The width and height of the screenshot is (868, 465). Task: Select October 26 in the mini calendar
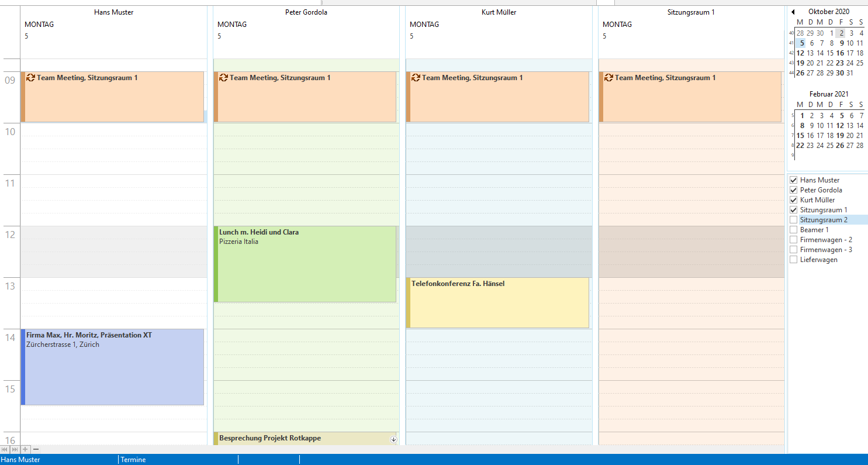click(800, 73)
